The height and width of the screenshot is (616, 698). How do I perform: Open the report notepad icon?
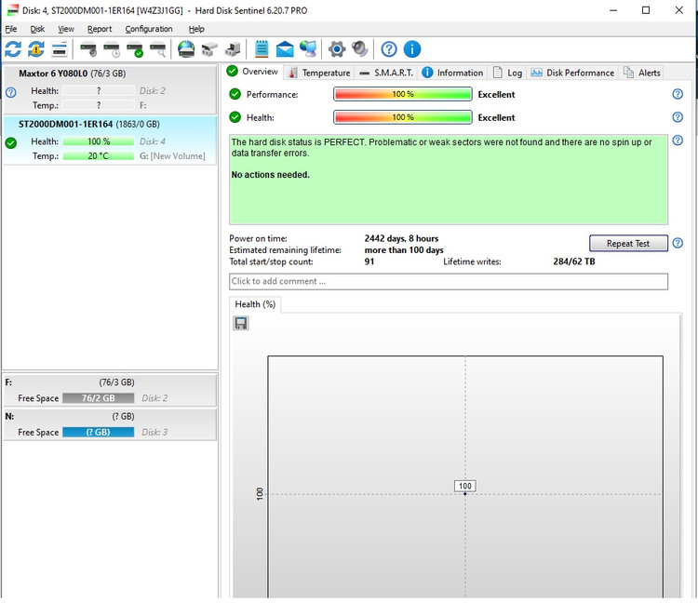[x=262, y=49]
